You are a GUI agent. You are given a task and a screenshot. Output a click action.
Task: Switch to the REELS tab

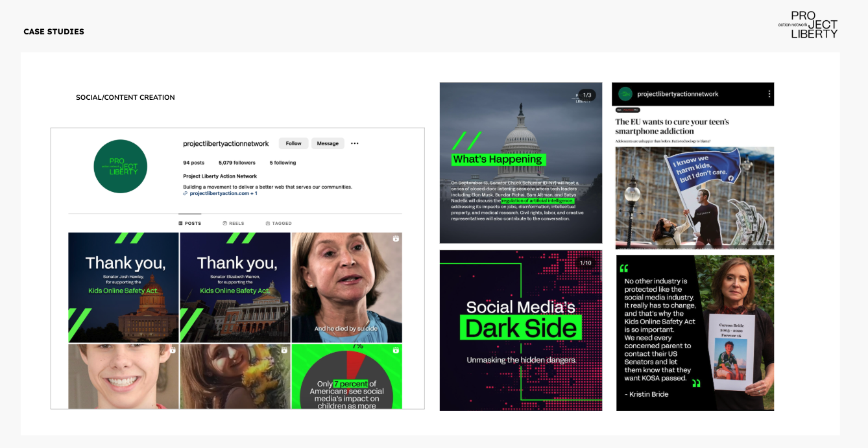(234, 223)
